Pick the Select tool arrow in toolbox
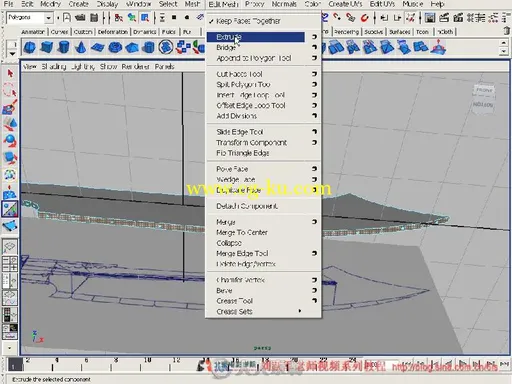 point(10,73)
